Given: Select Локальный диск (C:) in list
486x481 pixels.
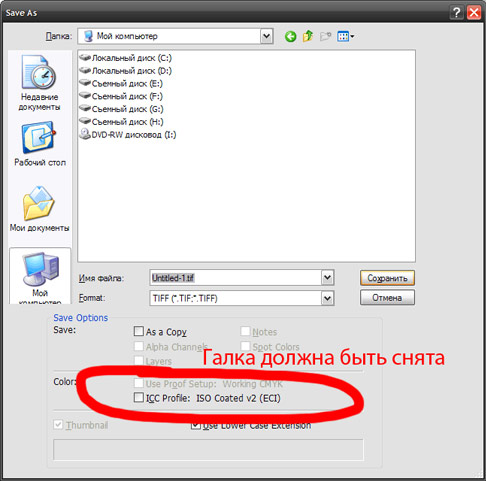Looking at the screenshot, I should tap(126, 58).
